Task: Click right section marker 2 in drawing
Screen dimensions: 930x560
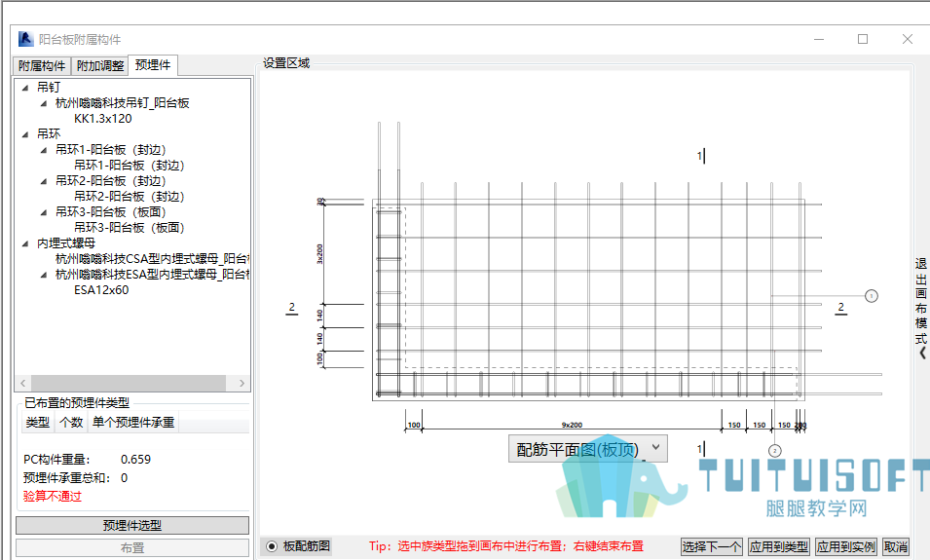Action: tap(841, 308)
